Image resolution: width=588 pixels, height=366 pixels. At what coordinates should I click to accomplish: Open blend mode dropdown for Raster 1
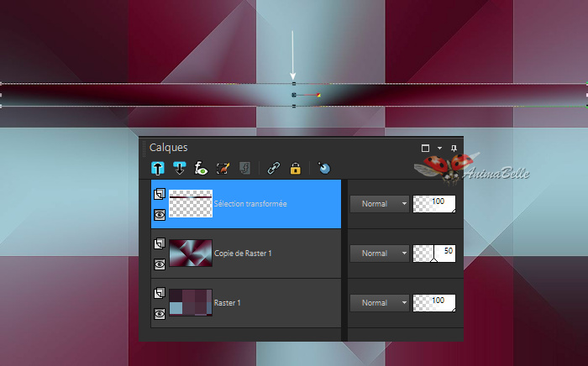point(379,303)
